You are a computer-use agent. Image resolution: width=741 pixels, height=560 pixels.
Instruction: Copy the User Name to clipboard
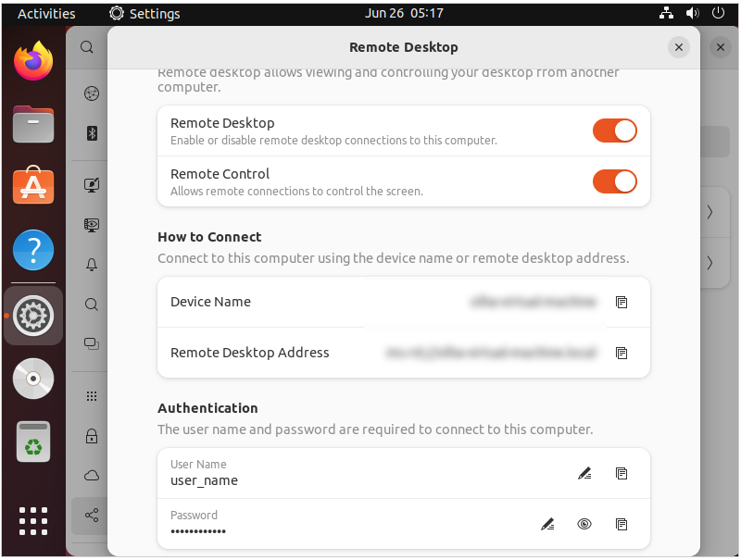[622, 473]
